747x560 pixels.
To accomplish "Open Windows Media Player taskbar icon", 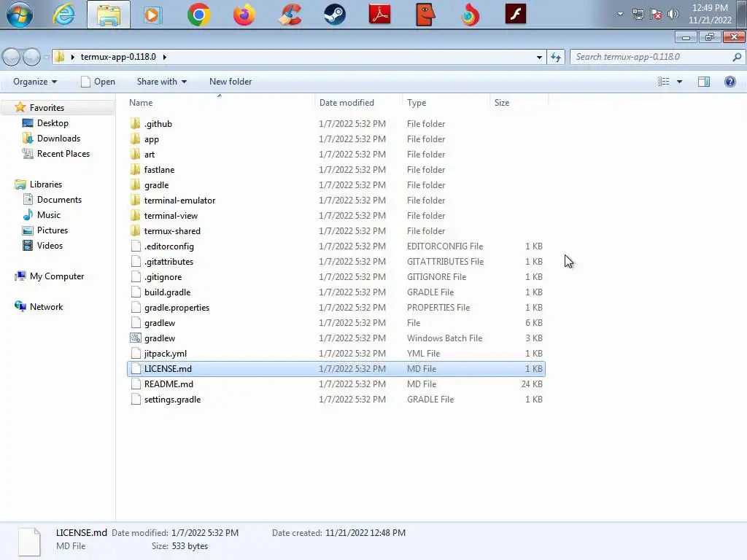I will click(152, 15).
